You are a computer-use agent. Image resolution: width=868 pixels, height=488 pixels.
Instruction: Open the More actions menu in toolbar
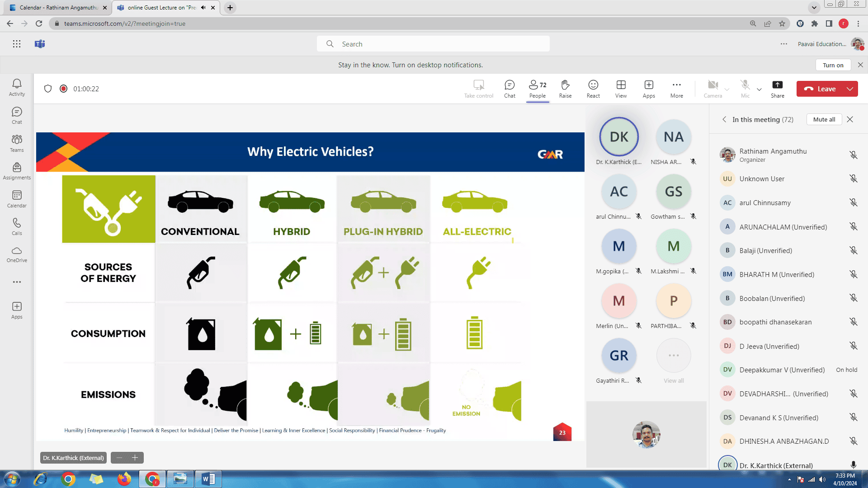click(x=676, y=89)
